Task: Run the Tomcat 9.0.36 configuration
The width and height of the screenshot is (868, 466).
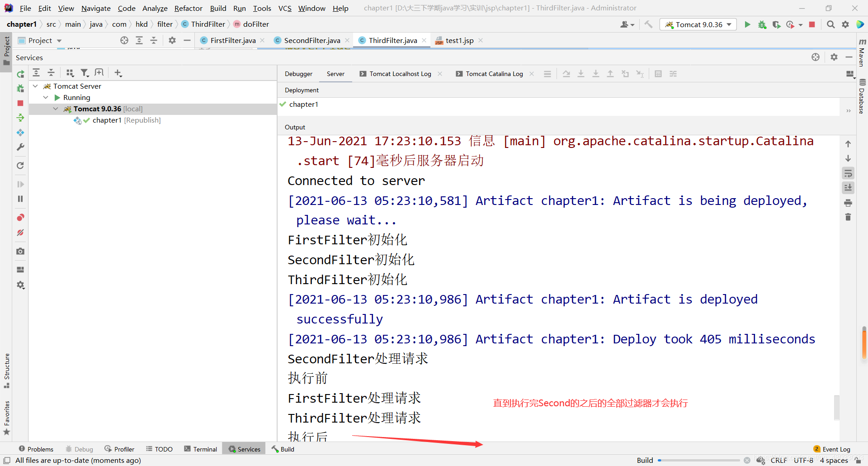Action: (x=747, y=24)
